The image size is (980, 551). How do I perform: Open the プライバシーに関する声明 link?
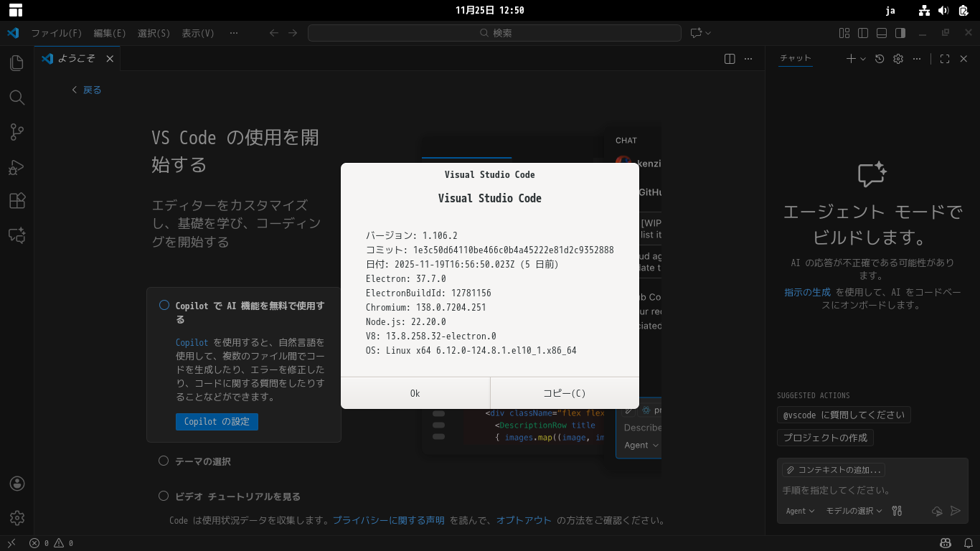pyautogui.click(x=388, y=520)
